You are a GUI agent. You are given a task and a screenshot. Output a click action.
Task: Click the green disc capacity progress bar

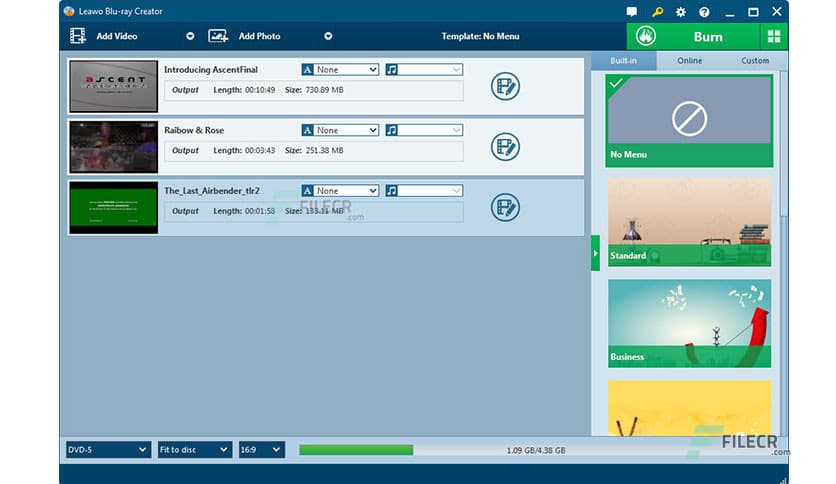coord(356,450)
